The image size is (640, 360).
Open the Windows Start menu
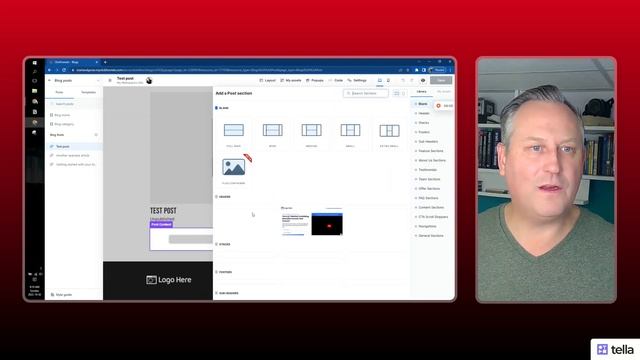35,62
